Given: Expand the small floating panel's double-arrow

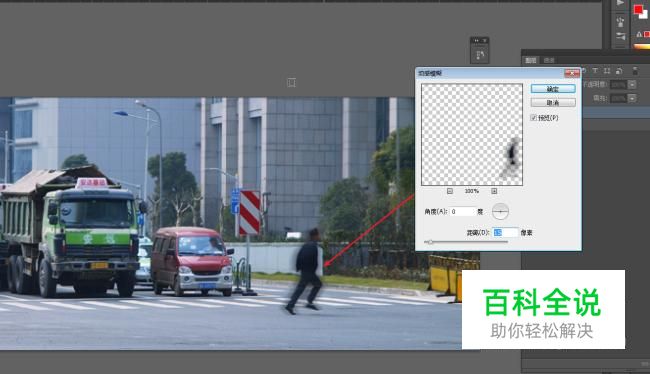Looking at the screenshot, I should coord(476,40).
